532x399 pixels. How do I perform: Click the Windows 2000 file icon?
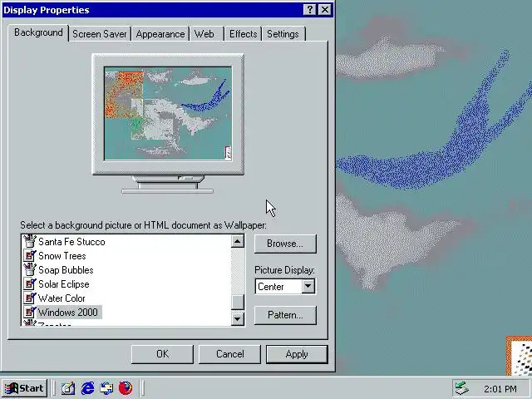30,313
